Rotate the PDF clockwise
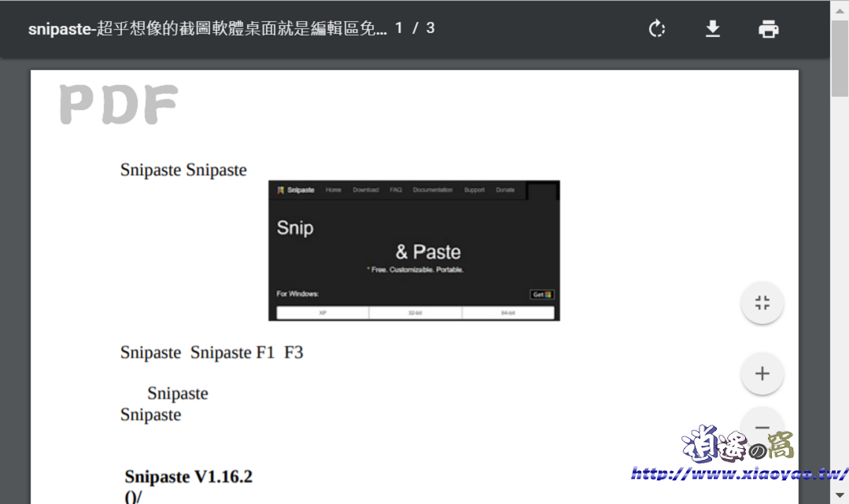The width and height of the screenshot is (849, 504). pos(657,28)
